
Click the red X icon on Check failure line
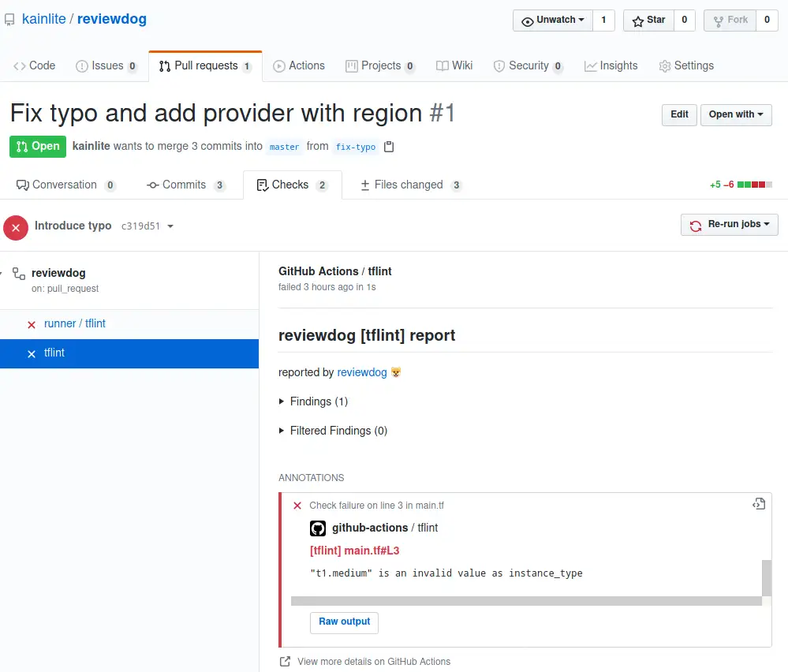click(297, 506)
